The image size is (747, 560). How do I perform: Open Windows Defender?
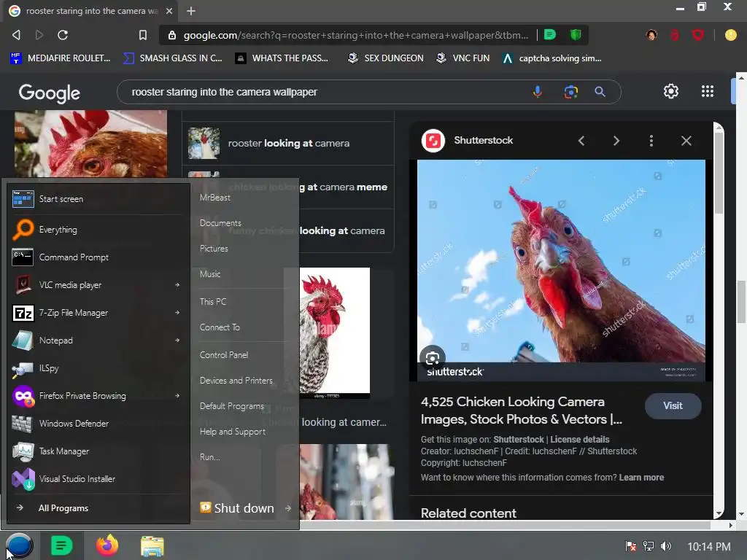(98, 424)
